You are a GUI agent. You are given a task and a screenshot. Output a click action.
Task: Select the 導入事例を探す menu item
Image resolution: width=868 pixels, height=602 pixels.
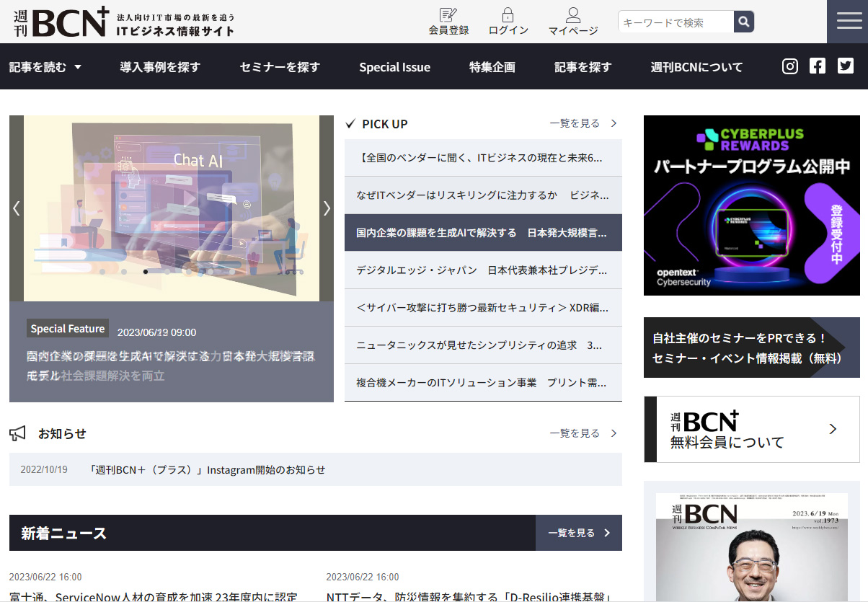pyautogui.click(x=159, y=66)
